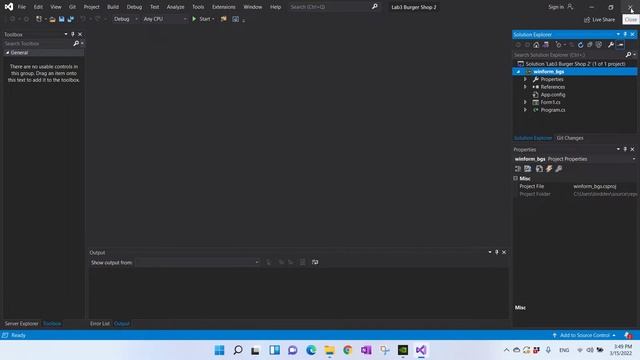Open the Toolbox window position dropdown
This screenshot has width=640, height=360.
pyautogui.click(x=66, y=34)
